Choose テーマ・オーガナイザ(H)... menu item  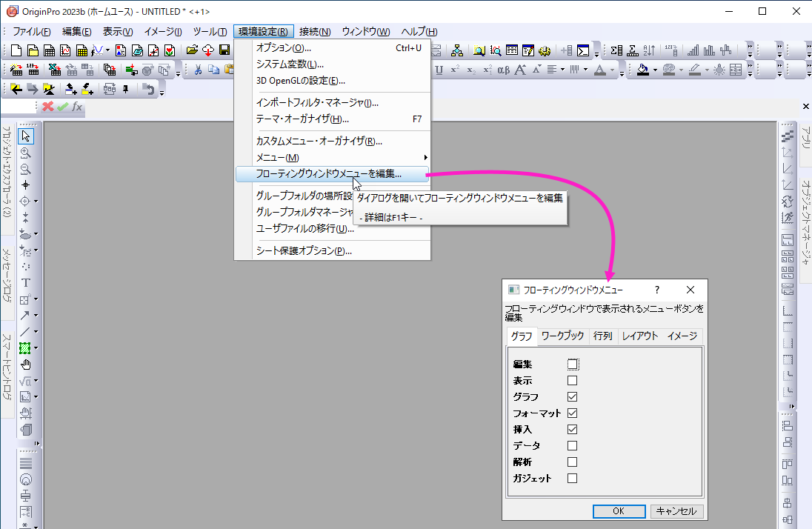pos(332,119)
